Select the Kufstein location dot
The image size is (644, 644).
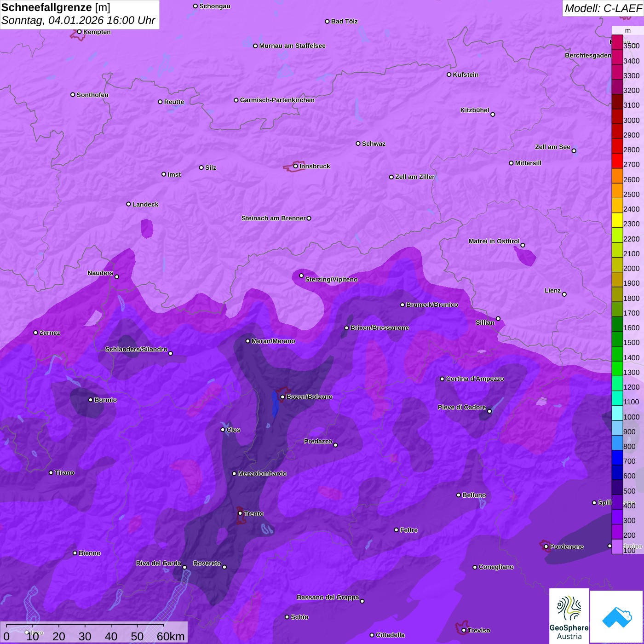[x=449, y=75]
